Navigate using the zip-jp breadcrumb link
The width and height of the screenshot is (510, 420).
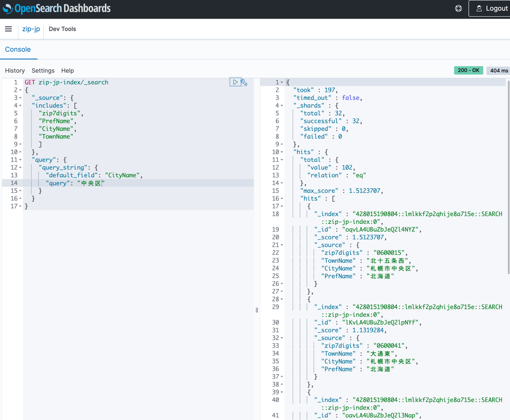point(31,29)
